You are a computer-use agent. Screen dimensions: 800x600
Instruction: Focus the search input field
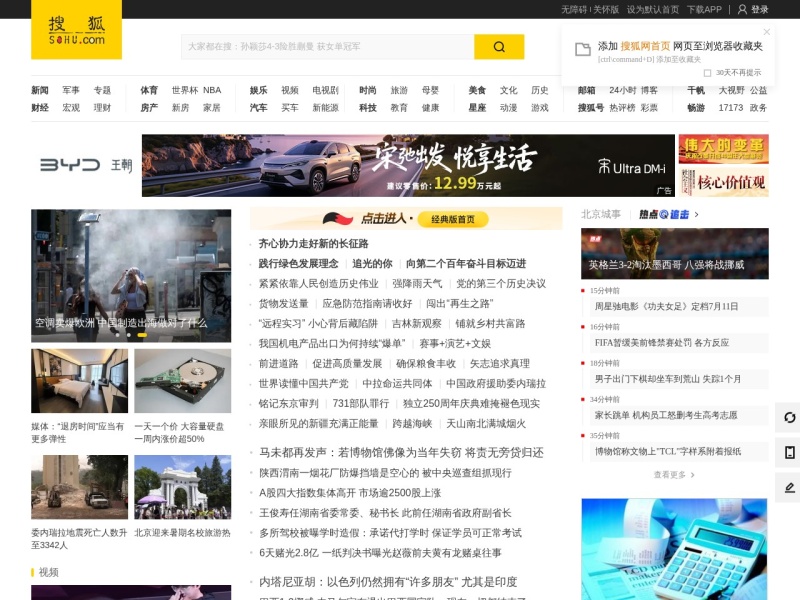(328, 47)
